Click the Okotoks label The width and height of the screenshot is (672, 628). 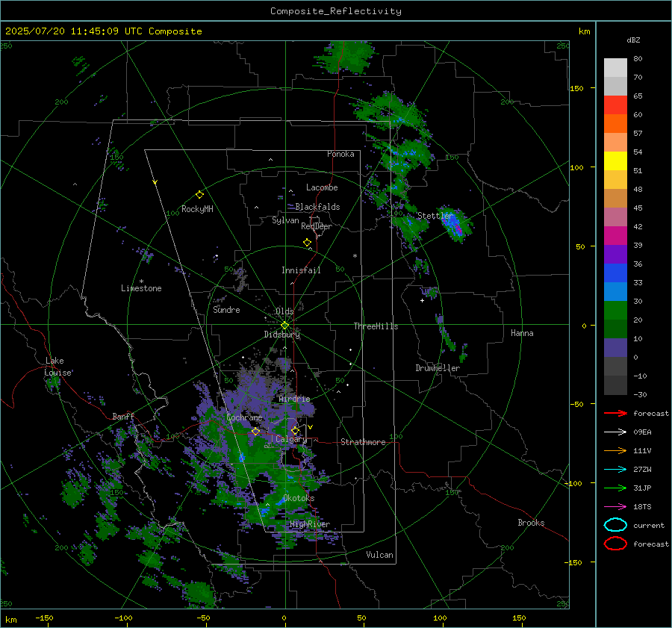click(x=299, y=498)
